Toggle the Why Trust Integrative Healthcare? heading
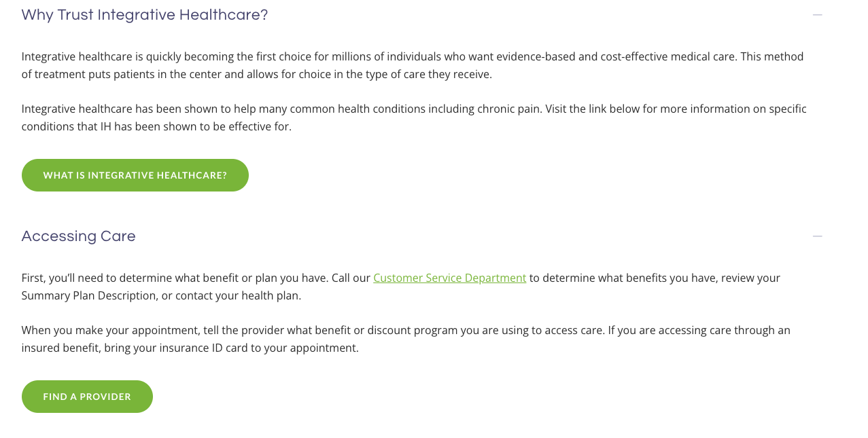Viewport: 868px width, 438px height. (x=145, y=15)
